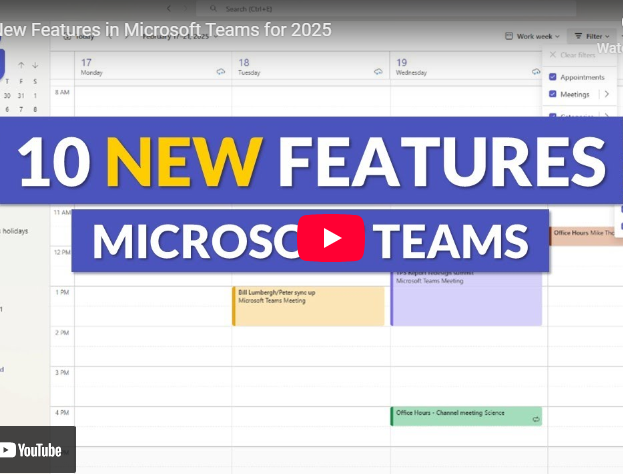Image resolution: width=623 pixels, height=474 pixels.
Task: Open the Office Hours - Channel meeting Science event
Action: (466, 416)
